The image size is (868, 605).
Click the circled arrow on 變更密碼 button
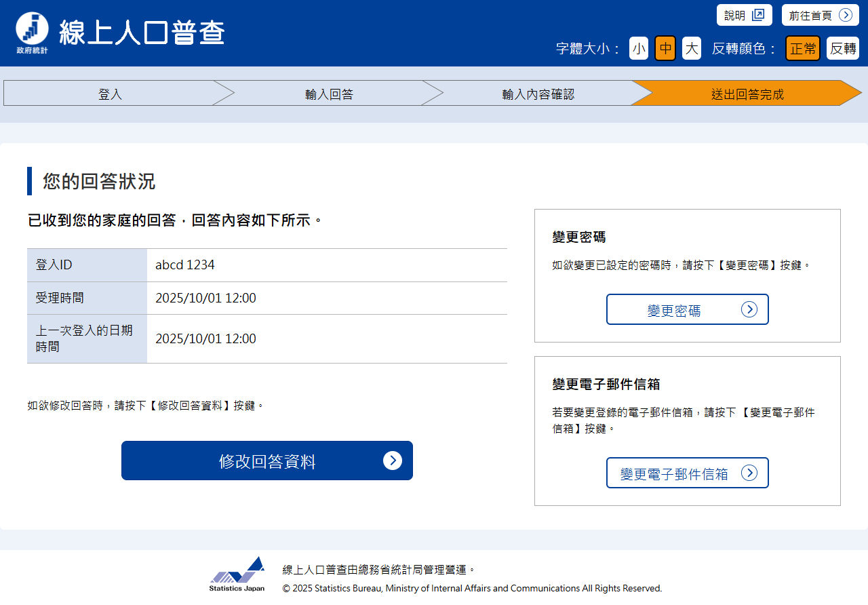pyautogui.click(x=749, y=309)
